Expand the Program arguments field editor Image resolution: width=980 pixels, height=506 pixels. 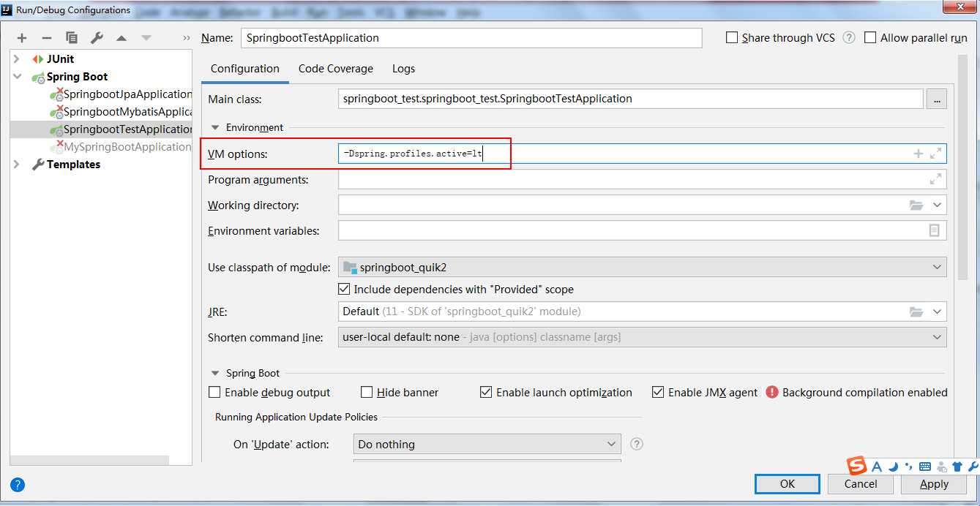tap(935, 179)
